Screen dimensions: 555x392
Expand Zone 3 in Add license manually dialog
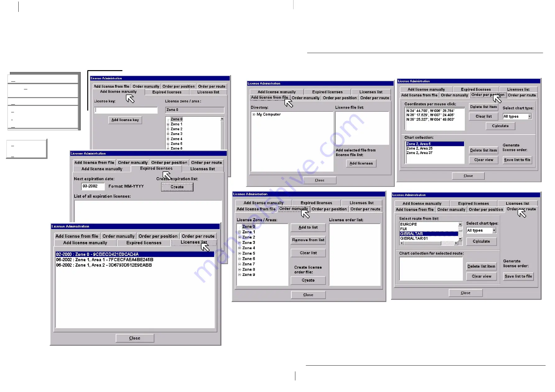click(x=168, y=134)
